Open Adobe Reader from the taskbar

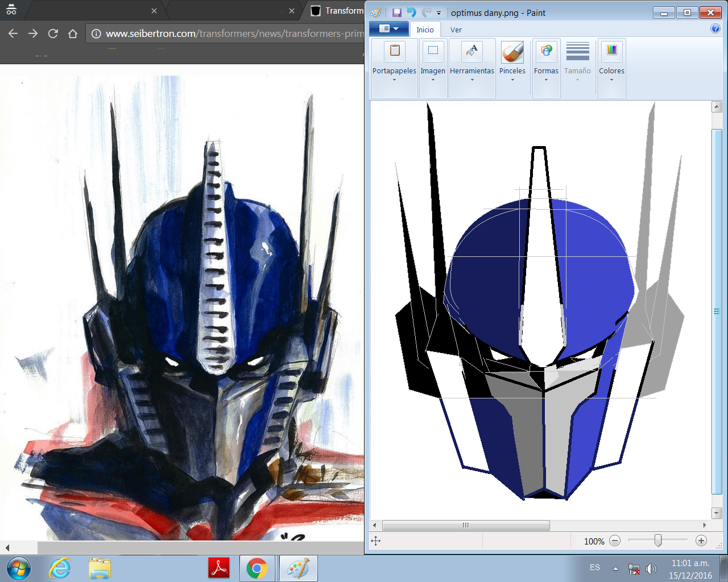tap(220, 568)
